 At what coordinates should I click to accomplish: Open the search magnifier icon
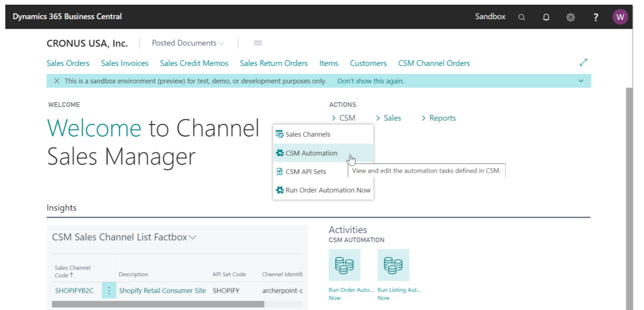point(522,17)
